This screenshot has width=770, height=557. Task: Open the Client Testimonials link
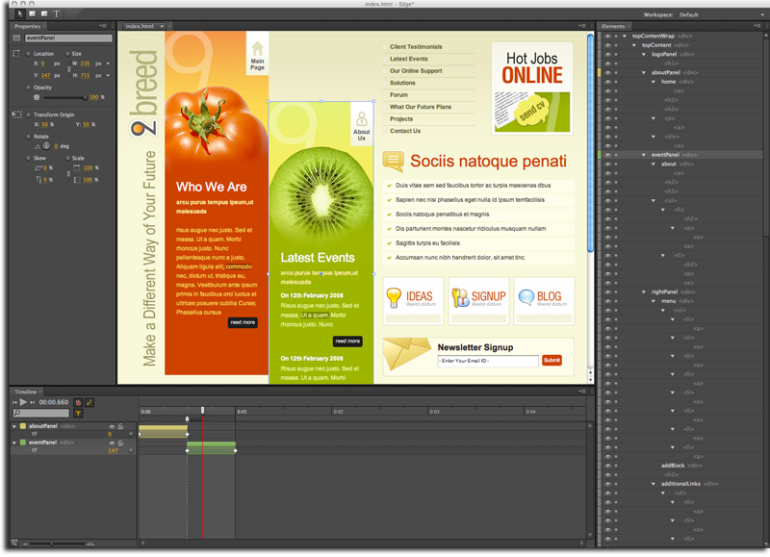pos(416,47)
